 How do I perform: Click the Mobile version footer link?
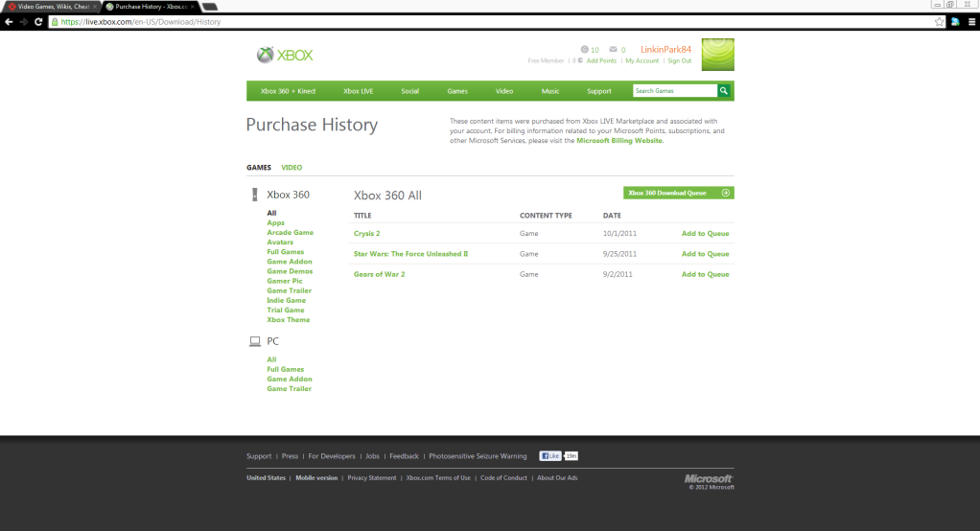click(x=316, y=478)
